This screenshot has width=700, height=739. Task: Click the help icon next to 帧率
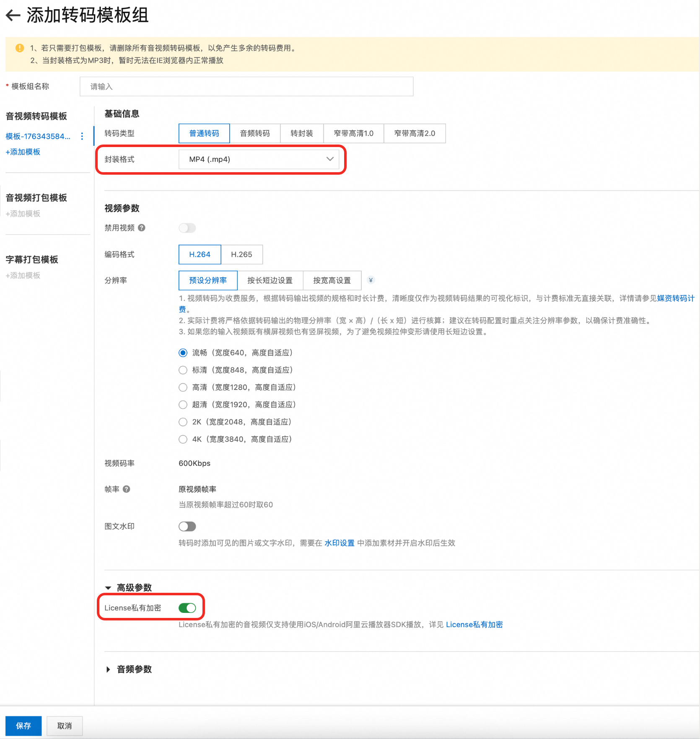pyautogui.click(x=127, y=489)
